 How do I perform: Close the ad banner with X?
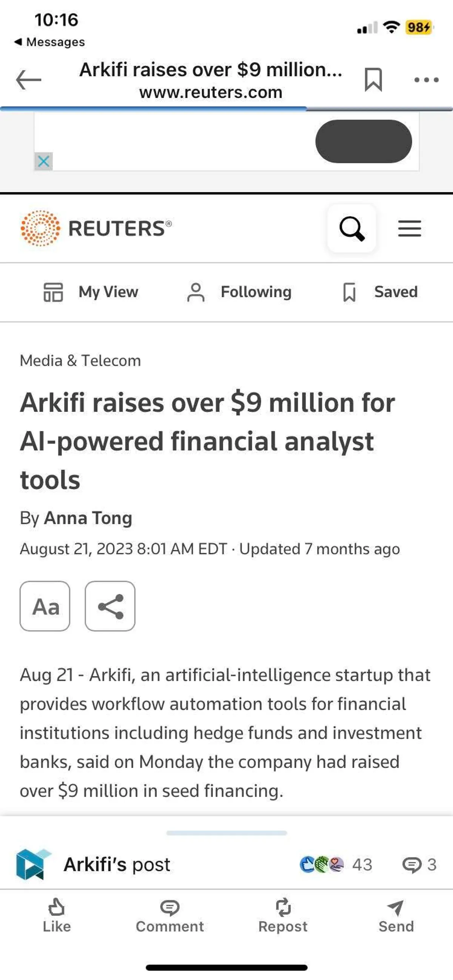coord(43,162)
